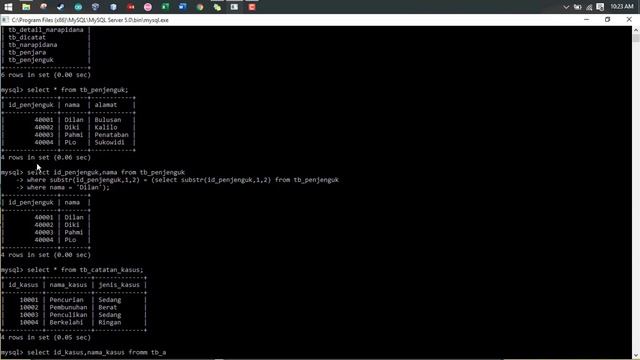Open the network signal tray icon
This screenshot has height=360, width=640.
coord(589,7)
